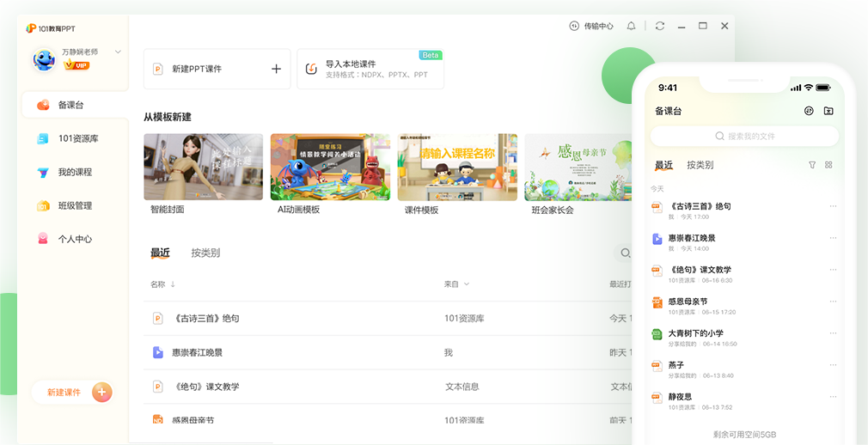Click file icon of 大青树下的小学
Image resolution: width=868 pixels, height=445 pixels.
tap(657, 334)
